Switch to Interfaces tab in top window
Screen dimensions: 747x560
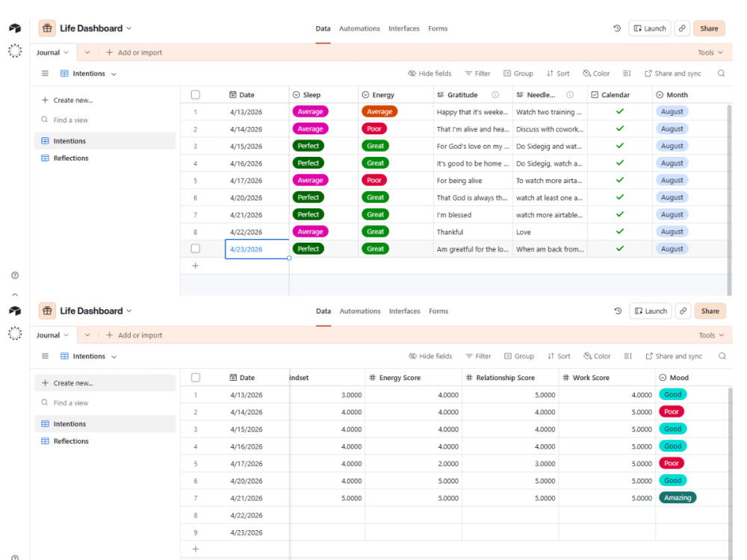(404, 28)
